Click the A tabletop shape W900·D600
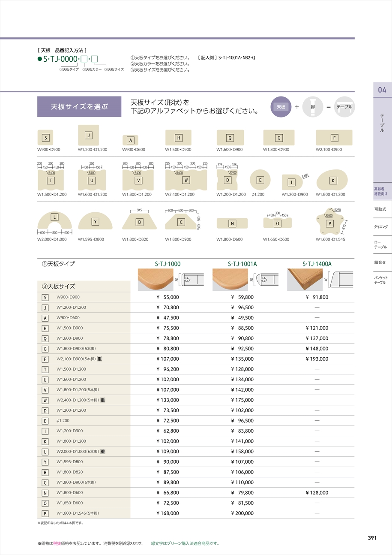Viewport: 392px width, 555px height. pyautogui.click(x=130, y=140)
